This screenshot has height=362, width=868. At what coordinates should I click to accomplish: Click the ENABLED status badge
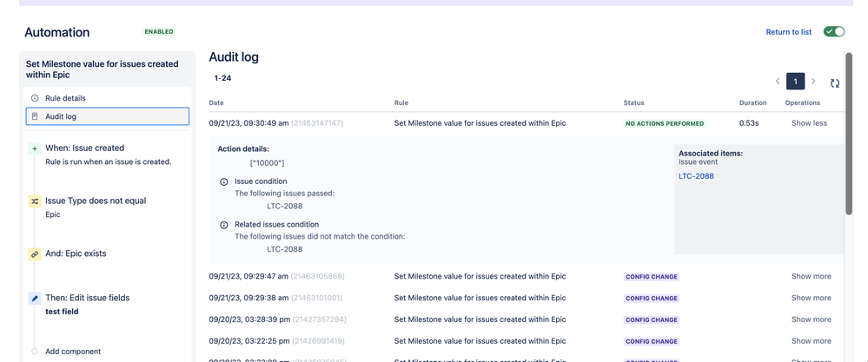(159, 32)
